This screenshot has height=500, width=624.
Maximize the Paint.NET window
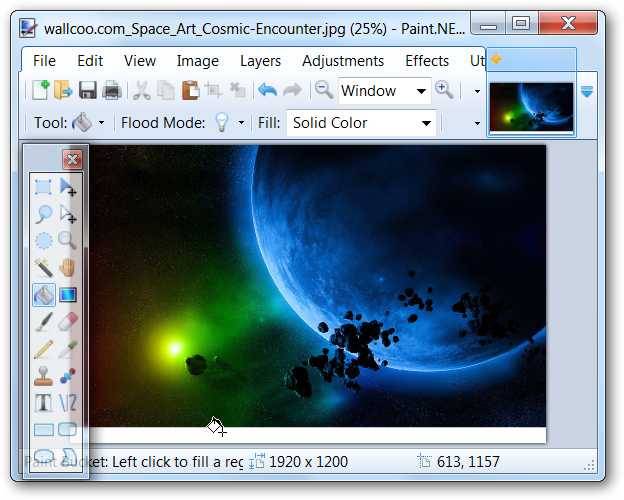(x=521, y=23)
